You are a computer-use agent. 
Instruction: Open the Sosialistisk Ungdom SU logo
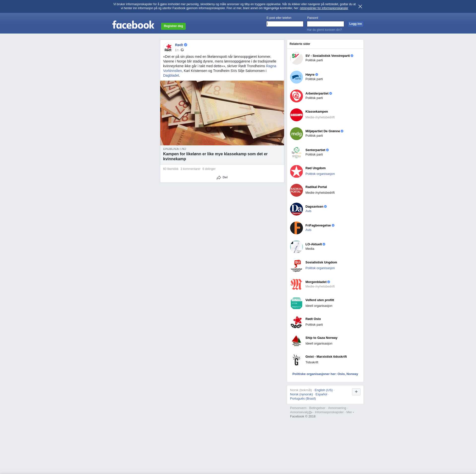click(297, 266)
